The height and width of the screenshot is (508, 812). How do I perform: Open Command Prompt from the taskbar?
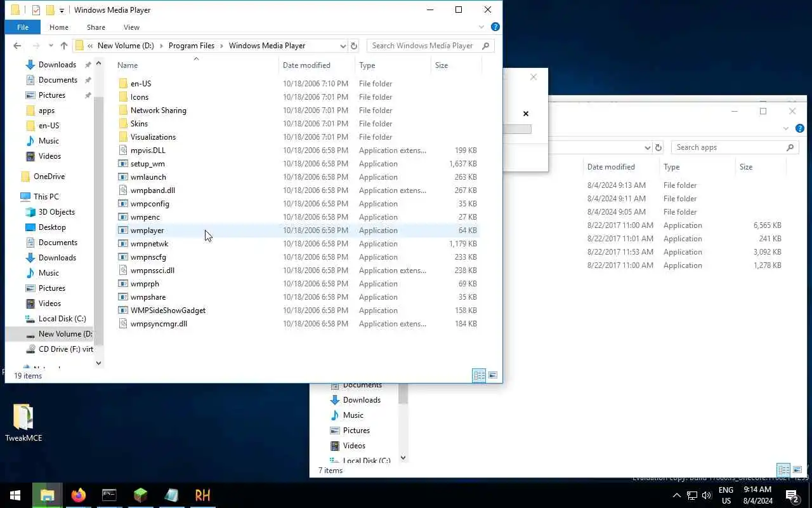(109, 495)
